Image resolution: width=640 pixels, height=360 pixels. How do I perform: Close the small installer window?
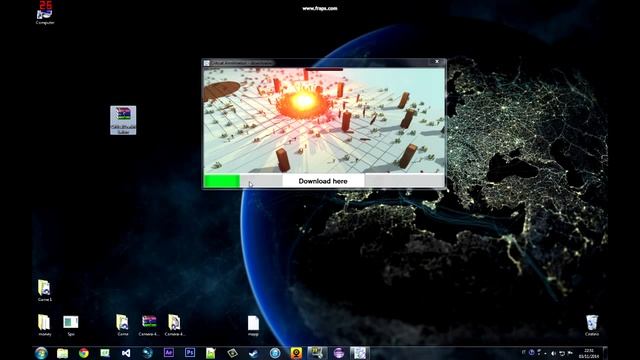point(437,62)
